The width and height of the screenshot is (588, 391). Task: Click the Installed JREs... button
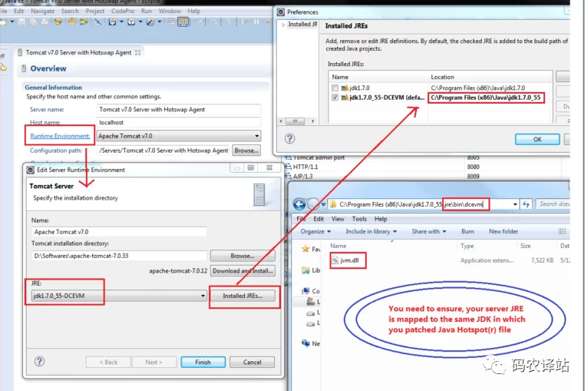click(x=243, y=296)
